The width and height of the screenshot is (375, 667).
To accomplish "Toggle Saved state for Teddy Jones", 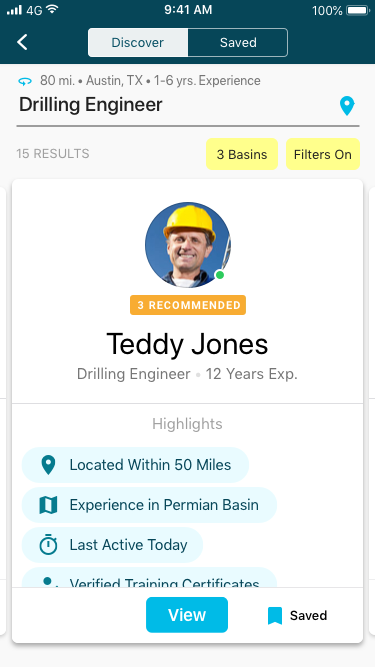I will (x=298, y=616).
